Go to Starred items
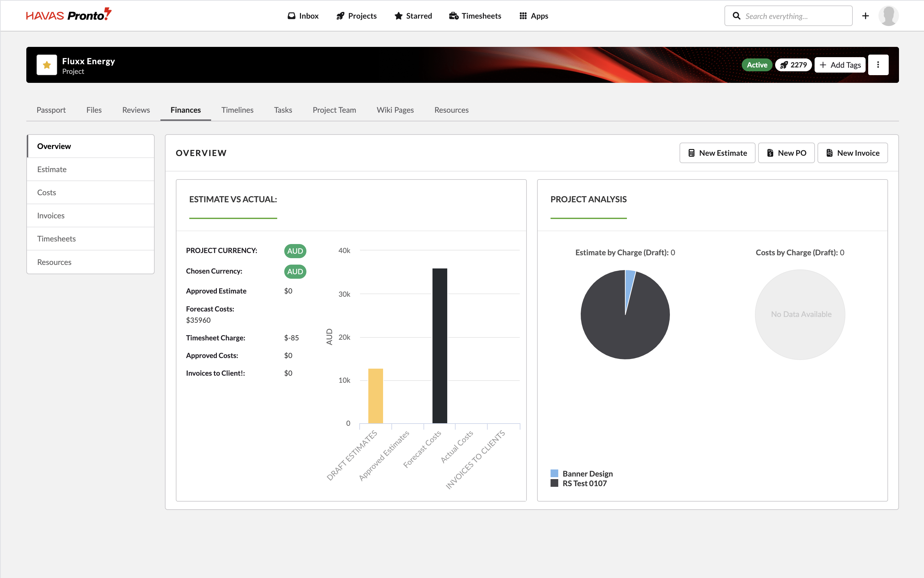This screenshot has height=578, width=924. (413, 16)
